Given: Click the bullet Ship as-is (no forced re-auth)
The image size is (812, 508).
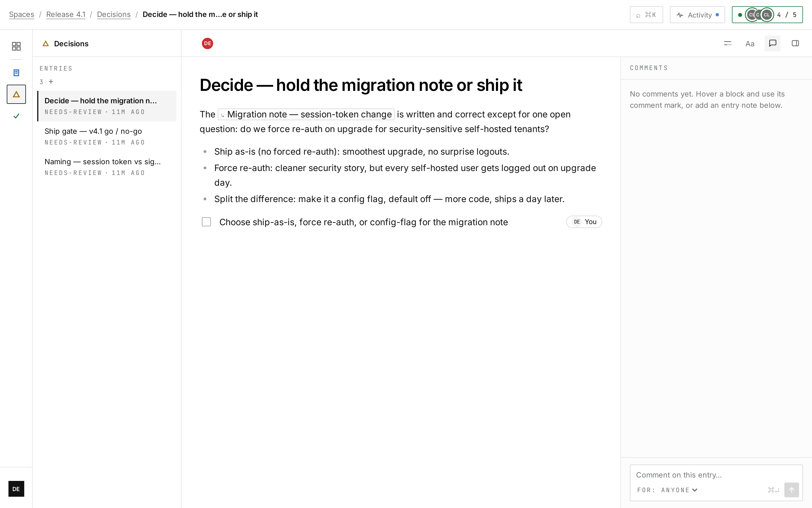Looking at the screenshot, I should [362, 152].
